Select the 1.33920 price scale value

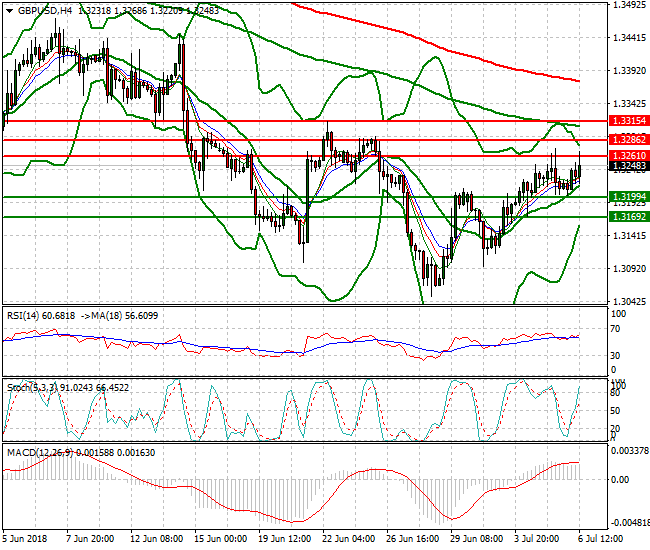tap(629, 70)
